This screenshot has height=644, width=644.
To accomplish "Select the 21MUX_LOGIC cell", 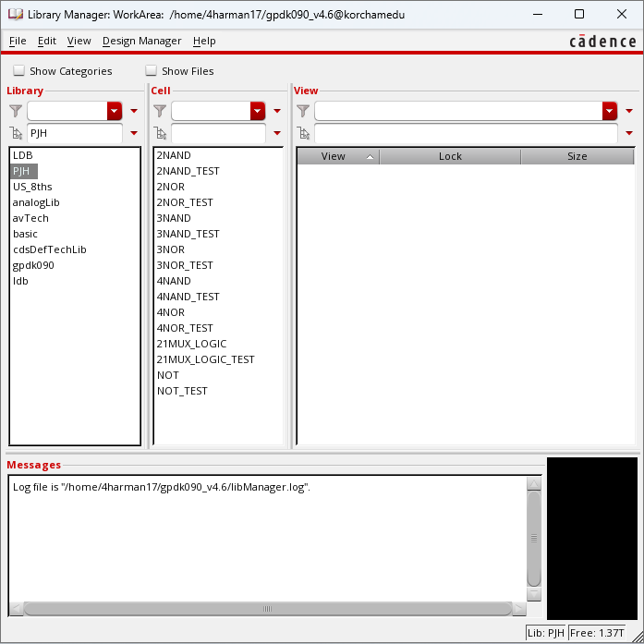I will coord(191,344).
